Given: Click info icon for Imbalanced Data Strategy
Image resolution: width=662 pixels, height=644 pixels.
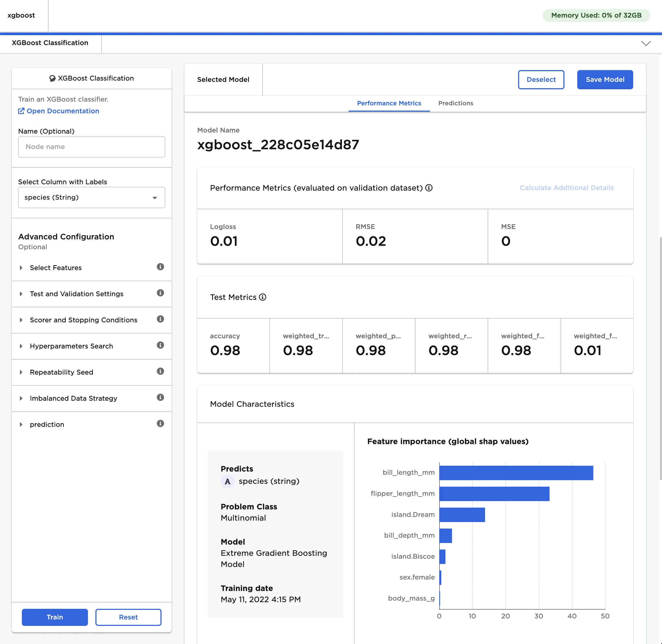Looking at the screenshot, I should point(160,397).
